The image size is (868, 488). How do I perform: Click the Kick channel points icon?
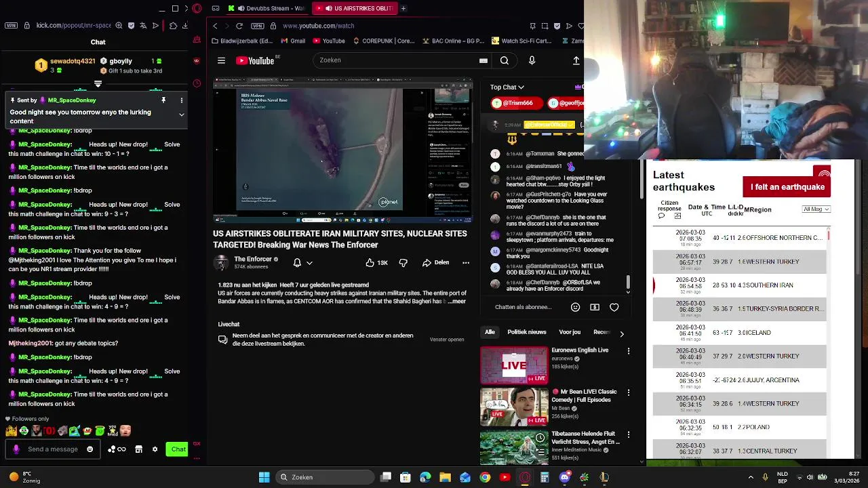click(x=117, y=449)
